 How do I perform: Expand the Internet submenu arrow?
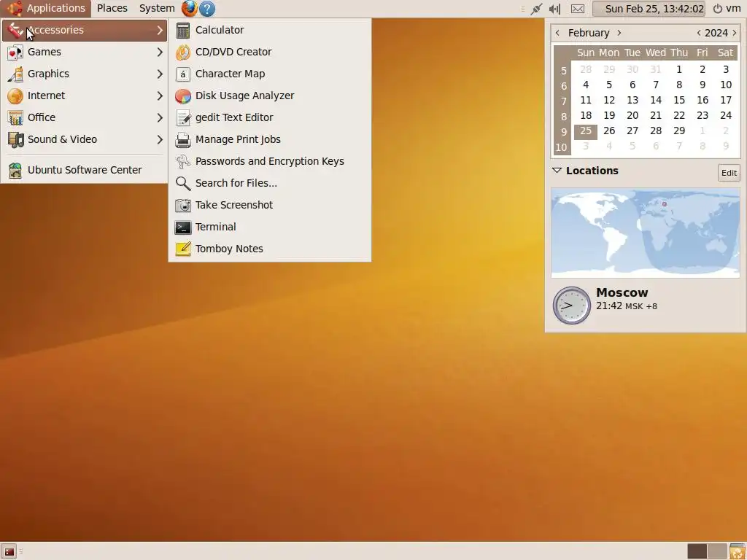[x=160, y=96]
